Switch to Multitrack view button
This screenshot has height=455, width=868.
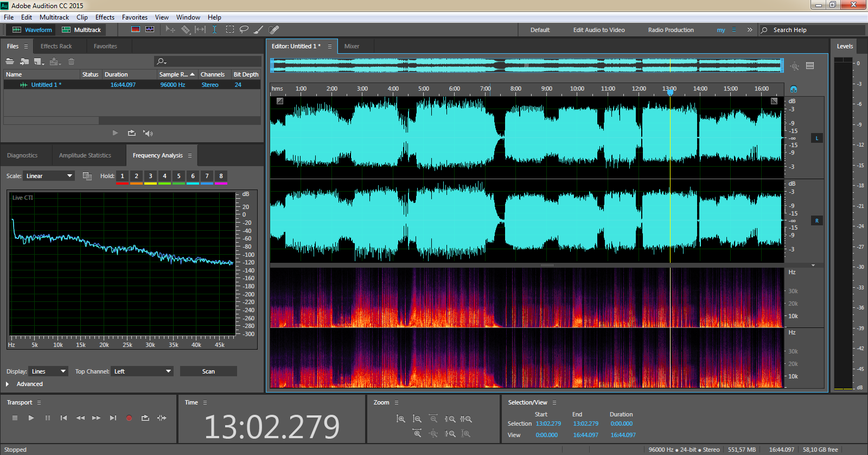[81, 30]
